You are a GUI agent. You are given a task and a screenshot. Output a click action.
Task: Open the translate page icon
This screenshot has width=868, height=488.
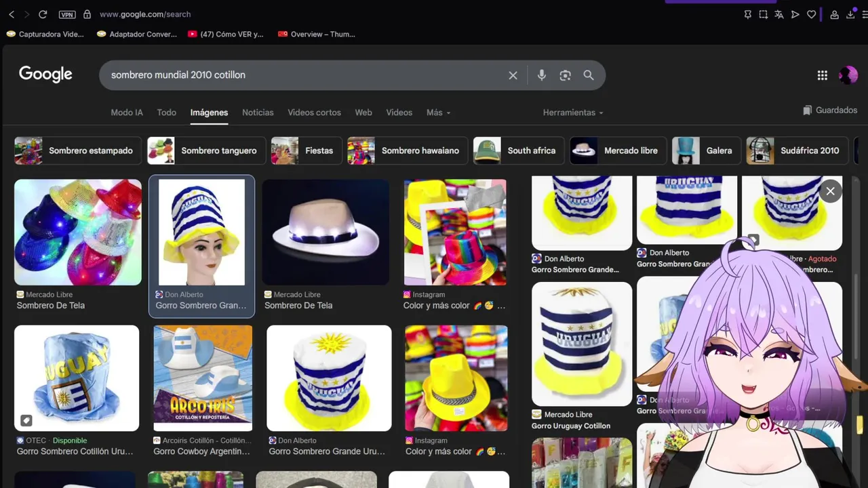point(779,14)
